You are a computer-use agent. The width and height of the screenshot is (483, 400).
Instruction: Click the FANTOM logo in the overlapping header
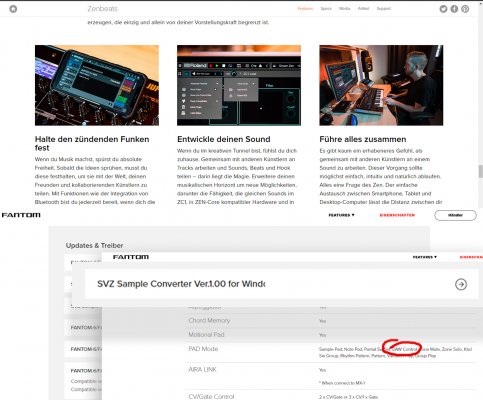click(131, 257)
